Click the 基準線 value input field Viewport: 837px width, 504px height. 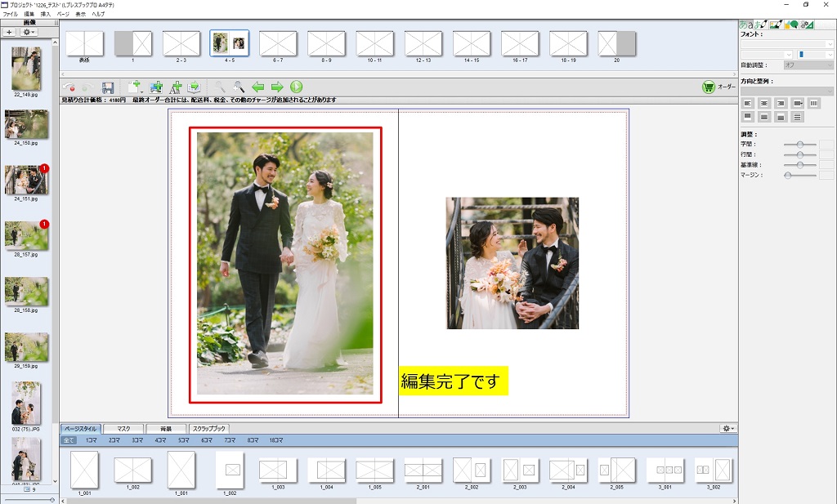coord(826,165)
